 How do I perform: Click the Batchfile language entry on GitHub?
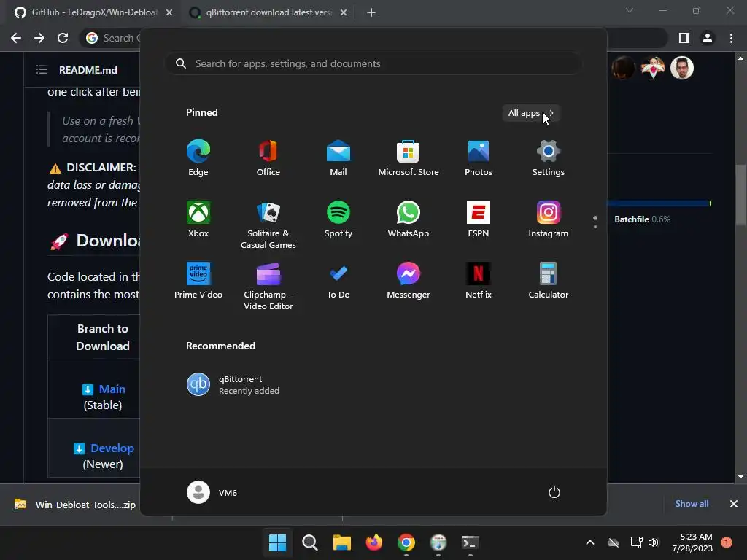642,219
